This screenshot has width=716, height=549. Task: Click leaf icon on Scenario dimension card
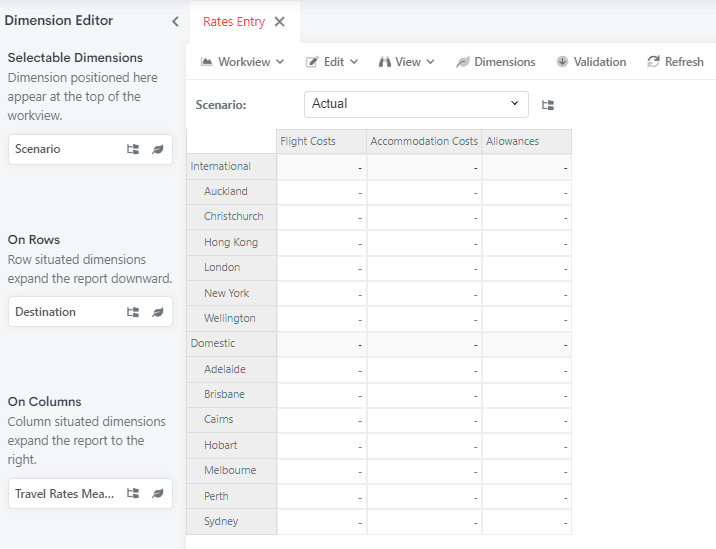coord(158,149)
